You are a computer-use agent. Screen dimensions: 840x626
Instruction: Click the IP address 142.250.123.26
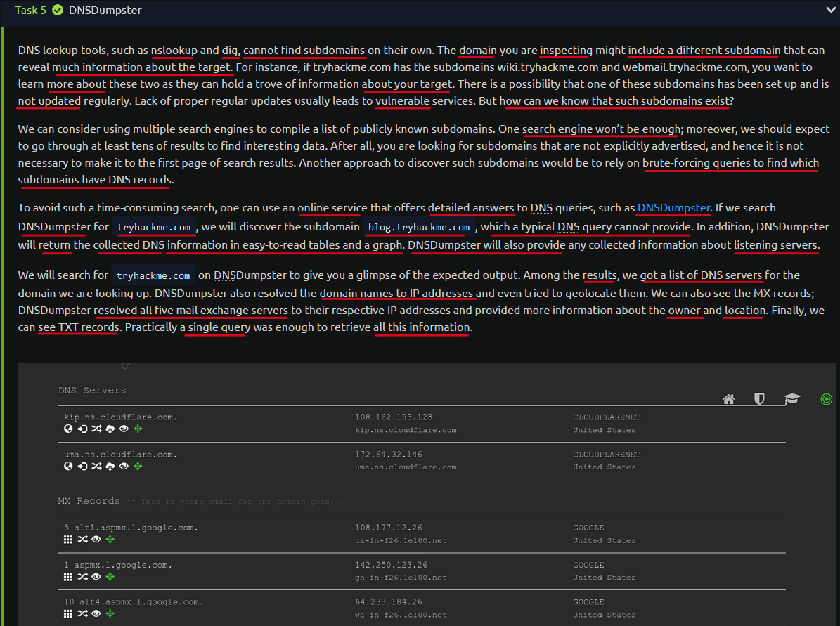click(391, 565)
